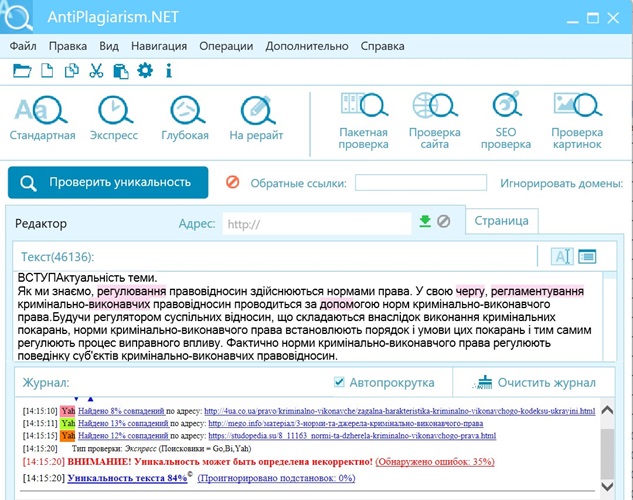Viewport: 633px width, 500px height.
Task: Create a new document with the blank page icon
Action: coord(47,71)
